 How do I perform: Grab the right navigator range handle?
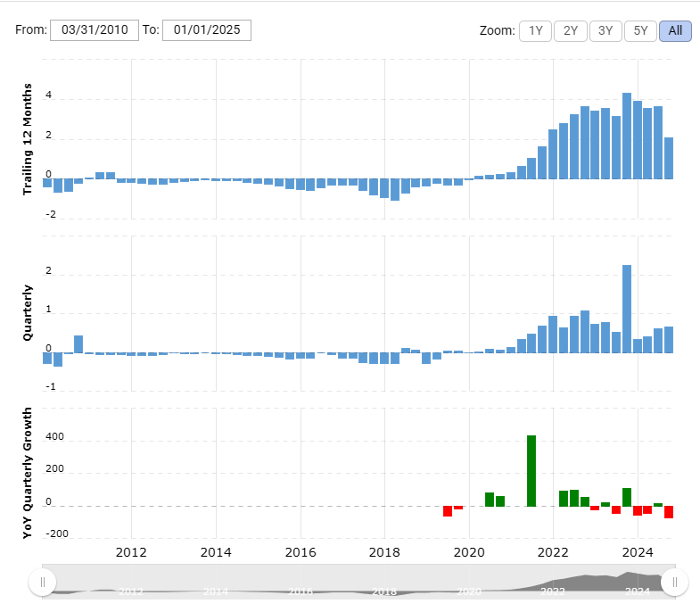674,582
